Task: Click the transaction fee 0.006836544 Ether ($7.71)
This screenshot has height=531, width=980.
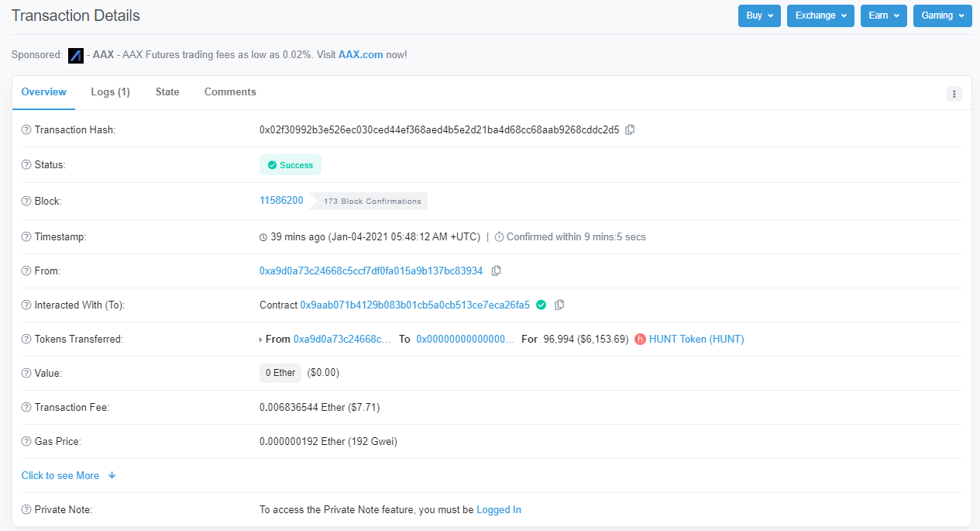Action: tap(320, 407)
